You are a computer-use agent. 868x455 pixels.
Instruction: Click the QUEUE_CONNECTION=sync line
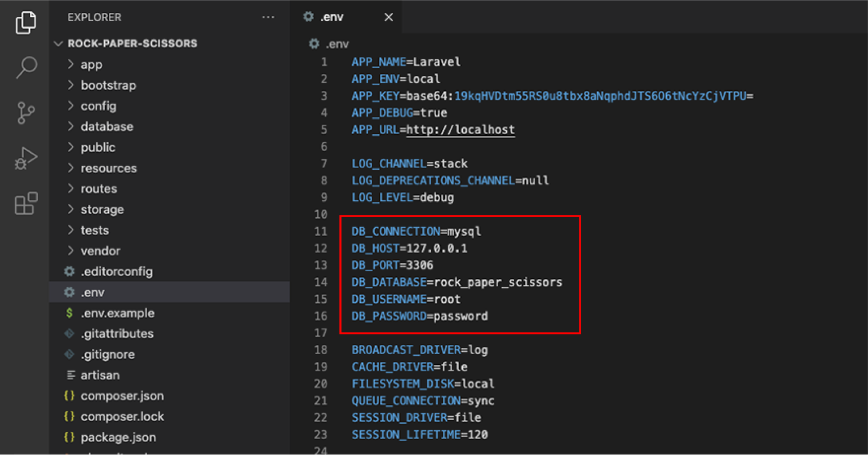423,400
